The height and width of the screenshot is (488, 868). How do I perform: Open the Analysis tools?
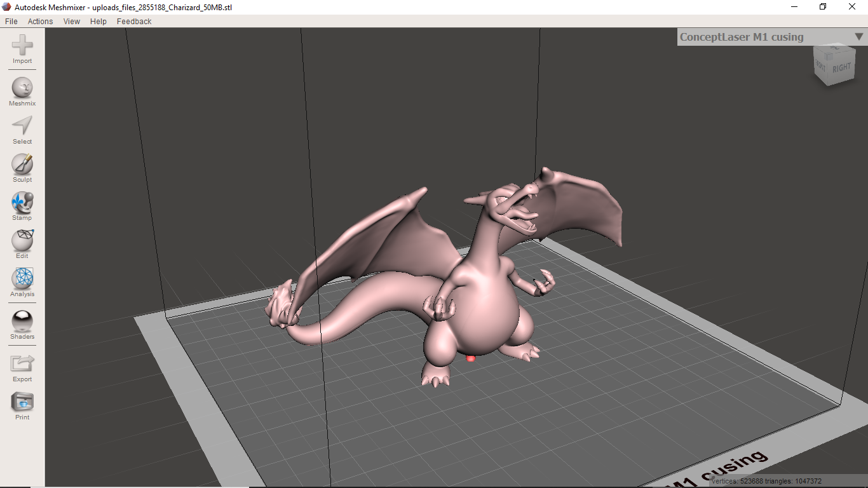pyautogui.click(x=22, y=279)
